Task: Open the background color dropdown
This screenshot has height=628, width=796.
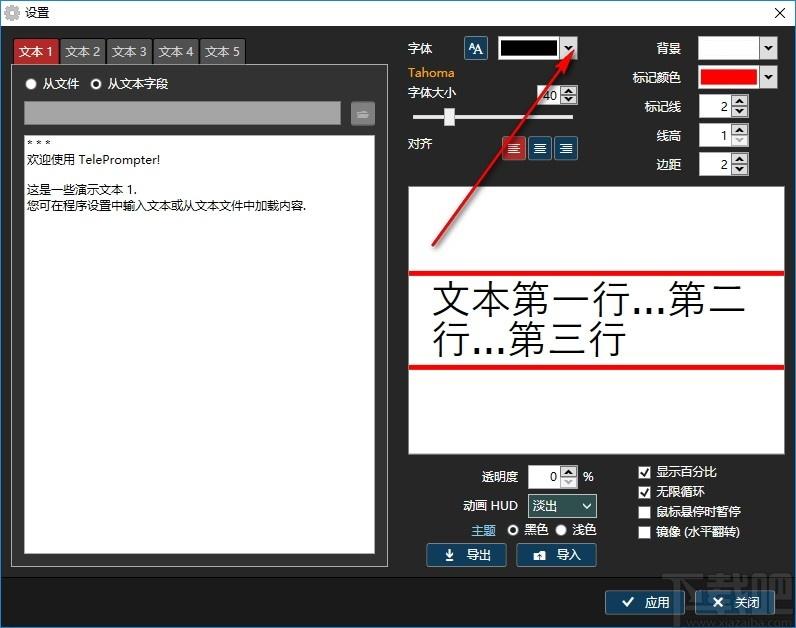Action: (x=767, y=48)
